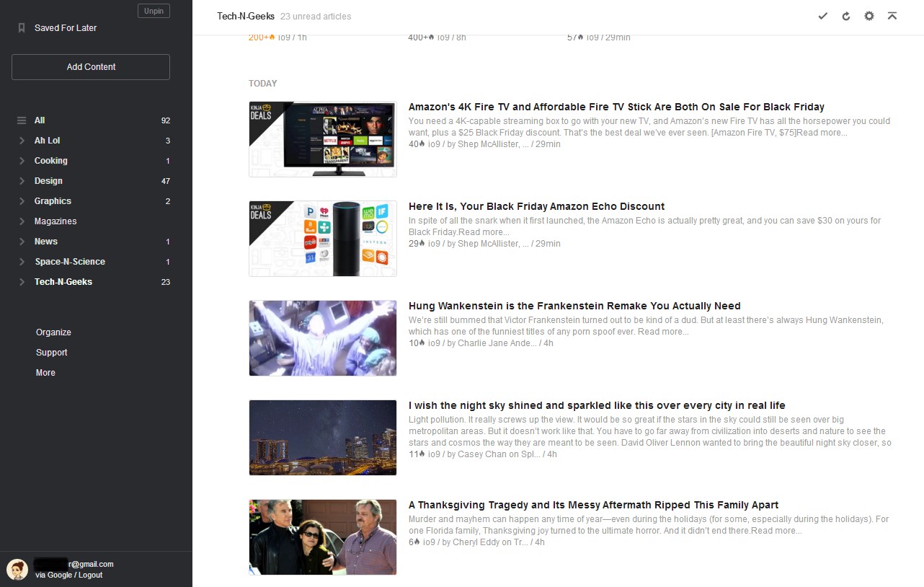
Task: Click the Add Content button
Action: [x=90, y=66]
